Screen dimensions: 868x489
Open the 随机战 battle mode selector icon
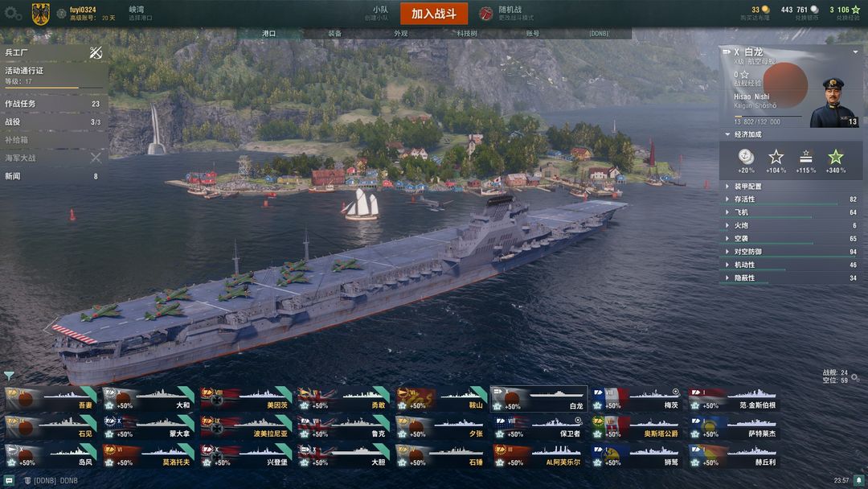[x=485, y=14]
